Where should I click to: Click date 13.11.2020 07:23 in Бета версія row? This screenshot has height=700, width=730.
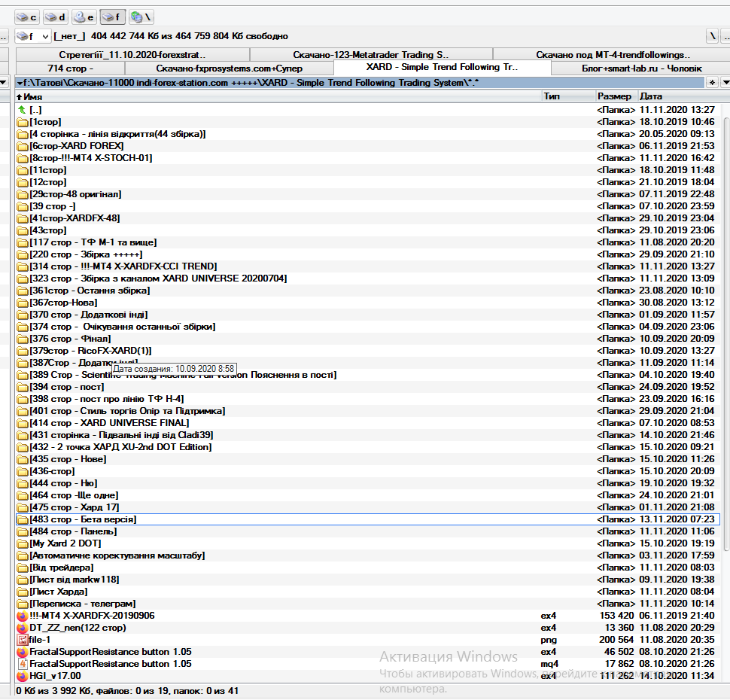[x=677, y=519]
